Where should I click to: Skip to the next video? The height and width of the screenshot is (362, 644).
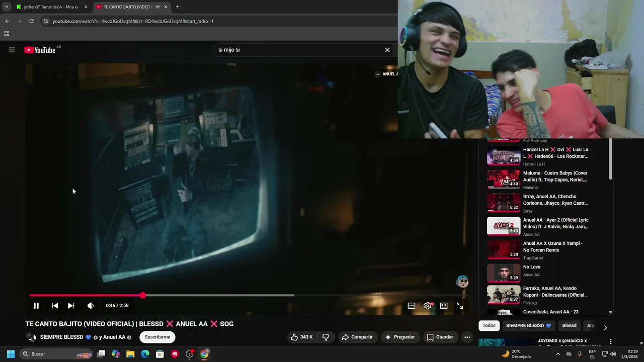coord(71,306)
